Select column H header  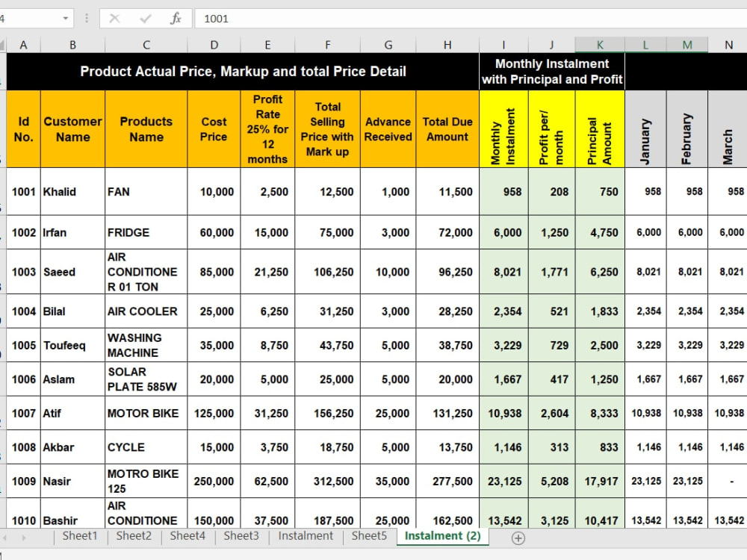(447, 46)
